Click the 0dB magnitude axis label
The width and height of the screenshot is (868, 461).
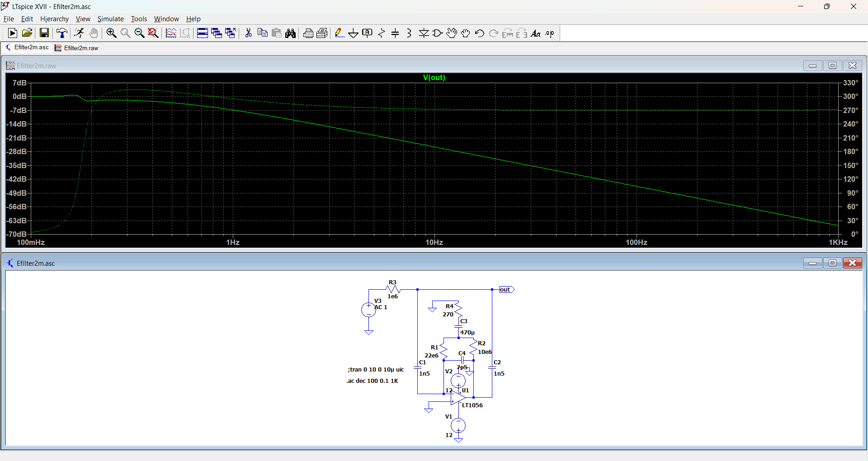click(19, 96)
